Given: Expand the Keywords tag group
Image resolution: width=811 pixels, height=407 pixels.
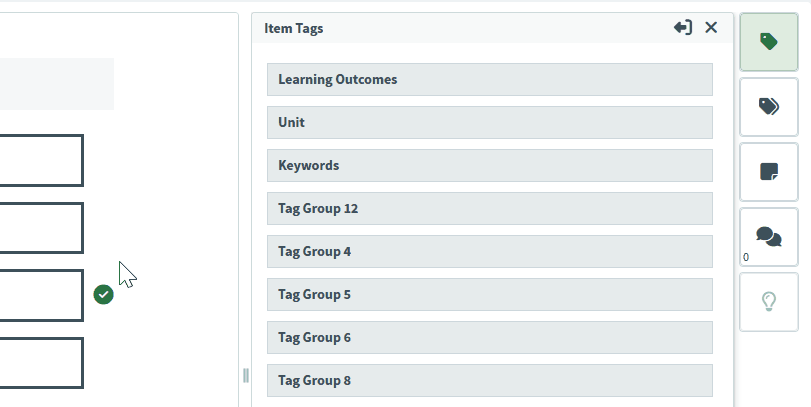Looking at the screenshot, I should point(489,165).
